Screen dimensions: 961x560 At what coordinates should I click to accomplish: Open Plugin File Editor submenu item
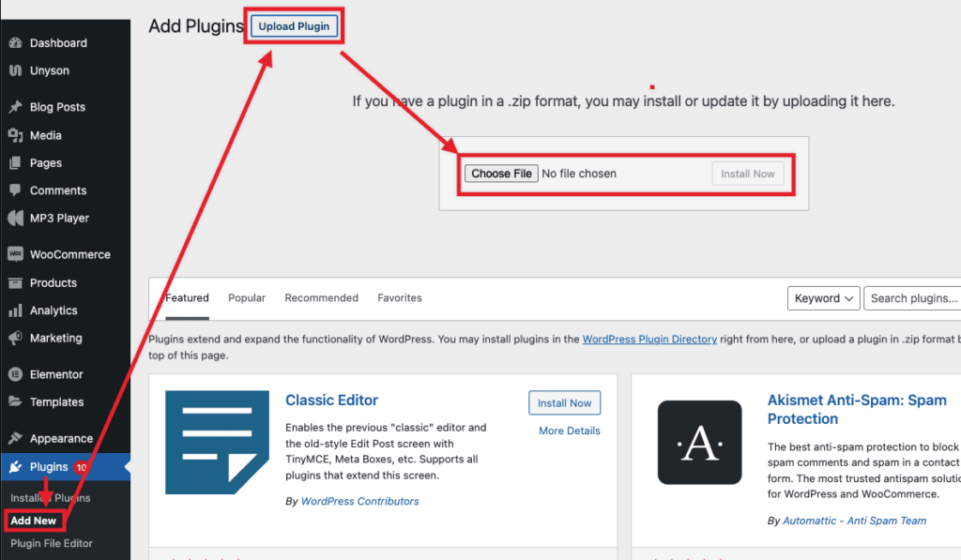52,543
